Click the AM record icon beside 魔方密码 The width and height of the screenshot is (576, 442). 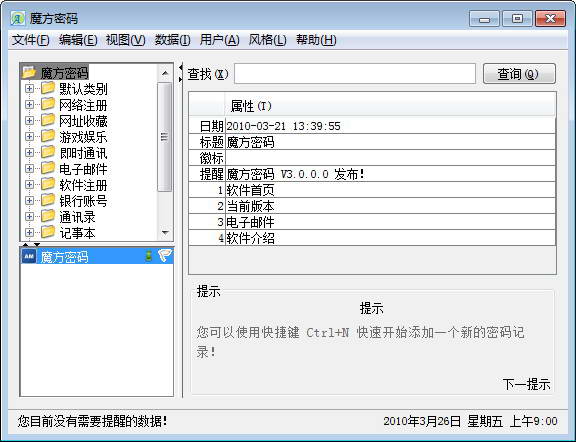click(29, 256)
